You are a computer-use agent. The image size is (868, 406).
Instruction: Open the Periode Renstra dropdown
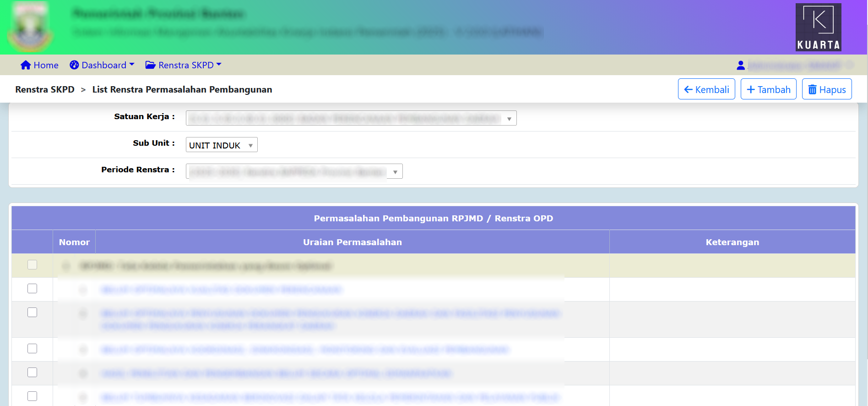pos(294,172)
